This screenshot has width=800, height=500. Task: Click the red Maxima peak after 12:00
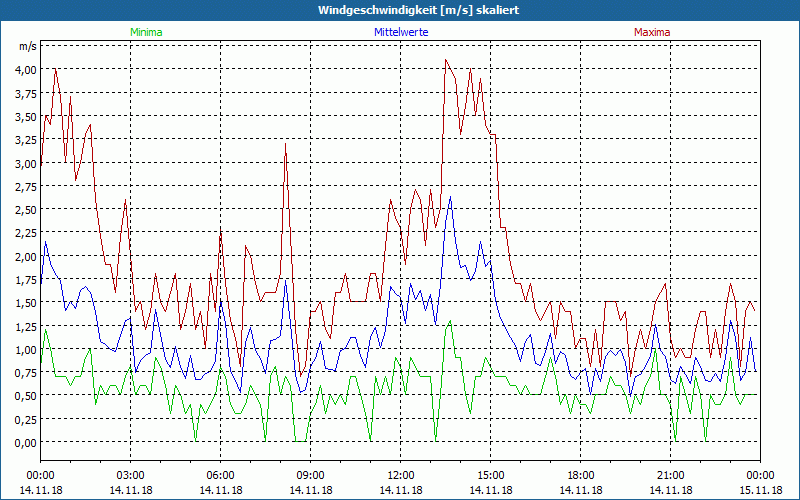(446, 60)
